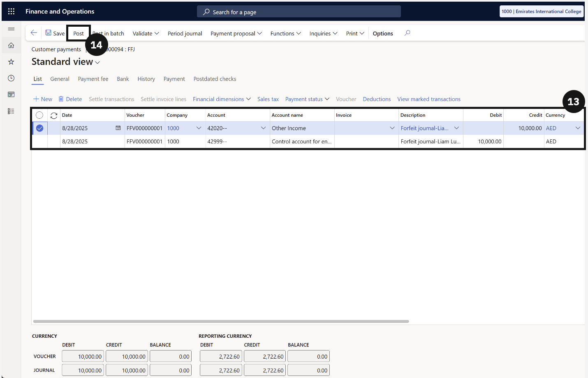Switch to the Postdated checks tab

click(215, 79)
